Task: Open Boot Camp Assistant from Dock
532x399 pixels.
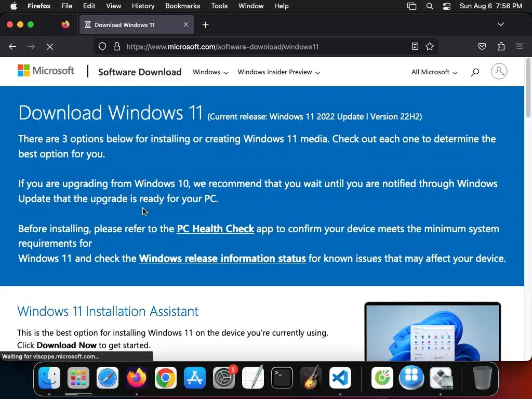Action: [x=441, y=378]
